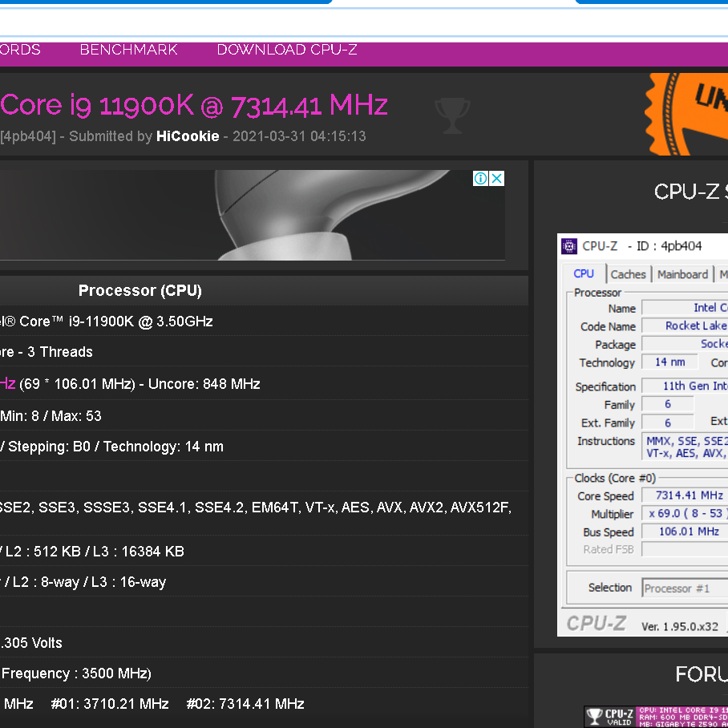728x728 pixels.
Task: Click the Processor (CPU) section header
Action: coord(140,290)
